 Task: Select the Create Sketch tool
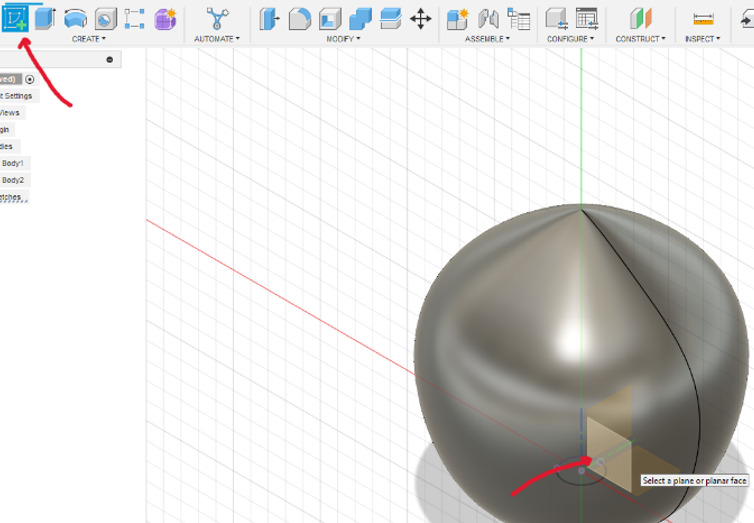[x=14, y=18]
